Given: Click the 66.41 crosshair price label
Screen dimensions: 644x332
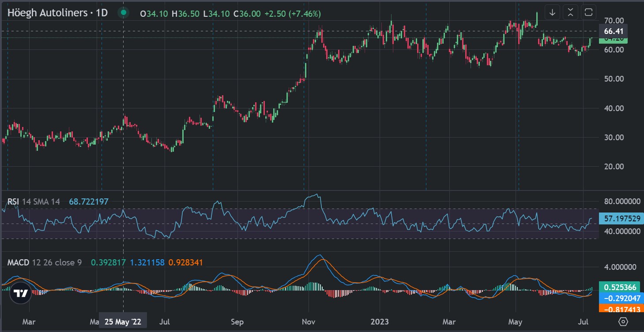Looking at the screenshot, I should click(613, 31).
